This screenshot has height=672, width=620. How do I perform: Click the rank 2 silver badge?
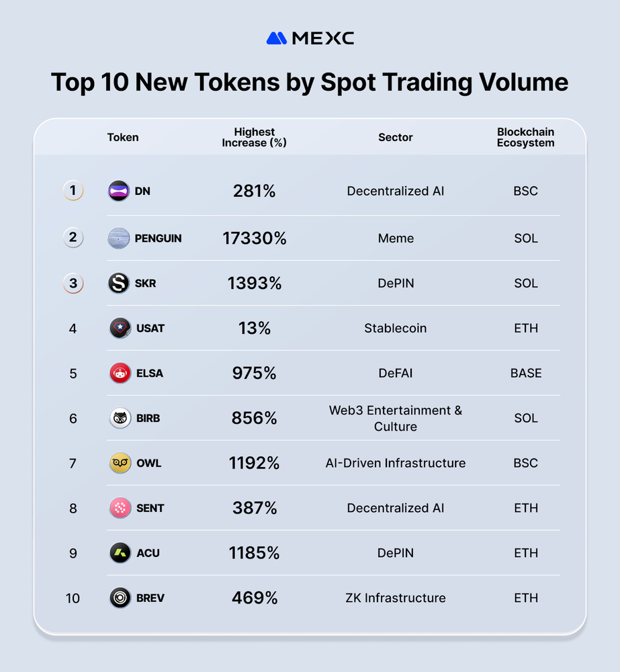(73, 238)
